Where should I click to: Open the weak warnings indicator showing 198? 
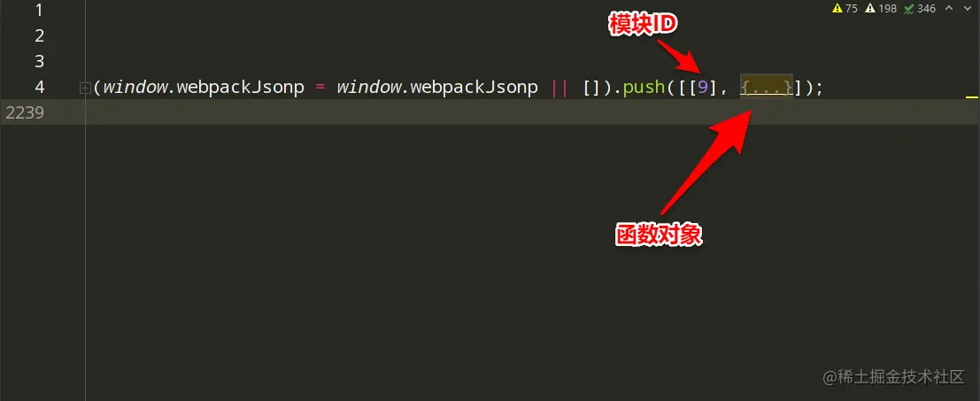881,8
